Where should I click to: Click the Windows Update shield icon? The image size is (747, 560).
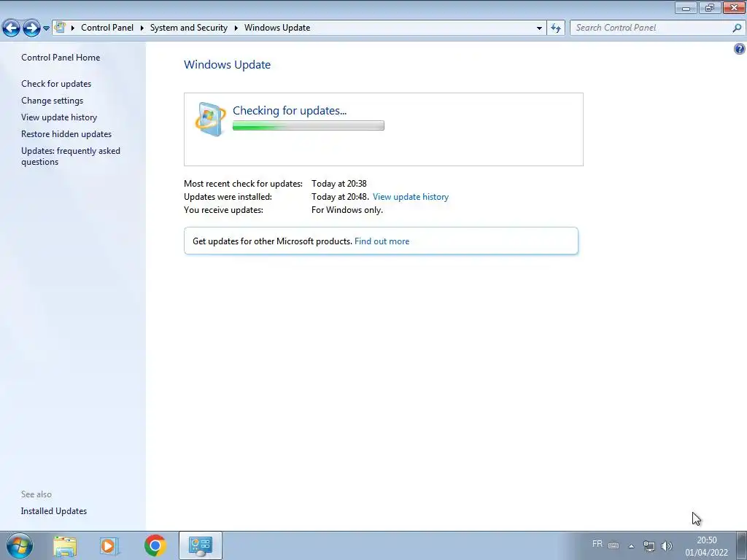click(210, 119)
